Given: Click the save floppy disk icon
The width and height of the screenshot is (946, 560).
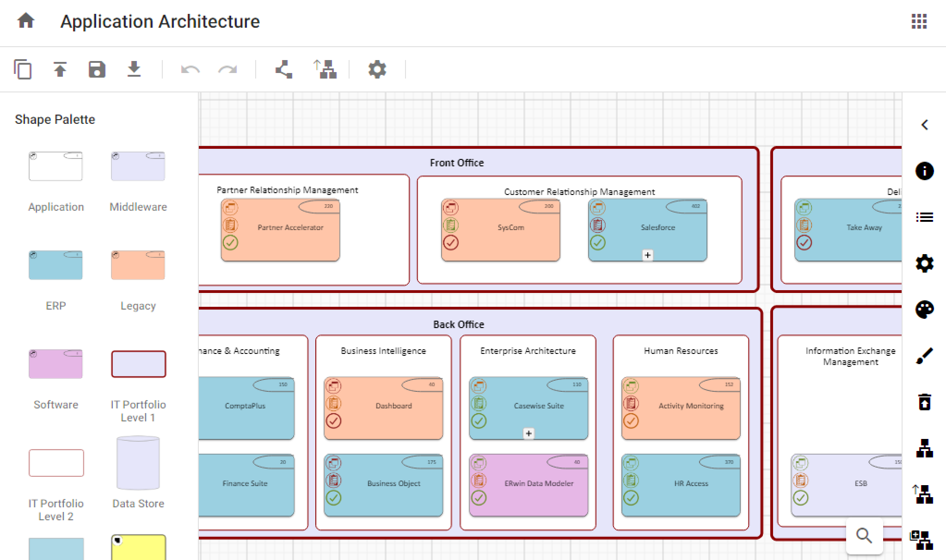Looking at the screenshot, I should 97,70.
